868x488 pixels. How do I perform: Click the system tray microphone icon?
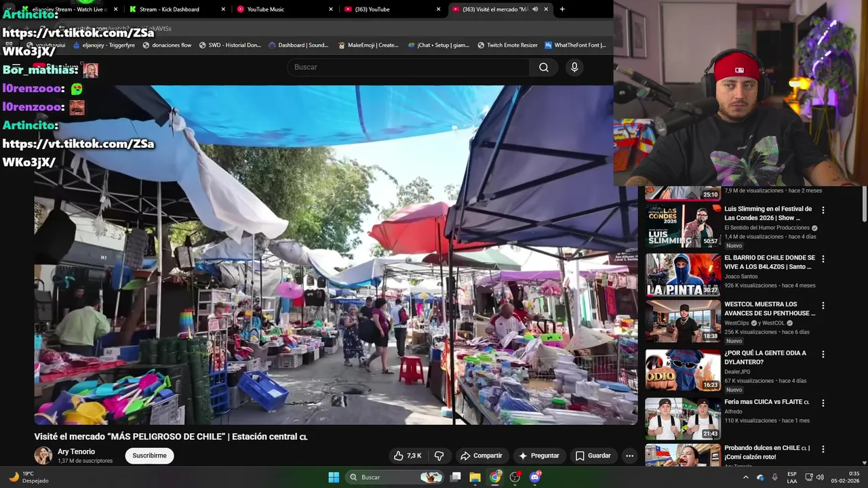(x=774, y=477)
